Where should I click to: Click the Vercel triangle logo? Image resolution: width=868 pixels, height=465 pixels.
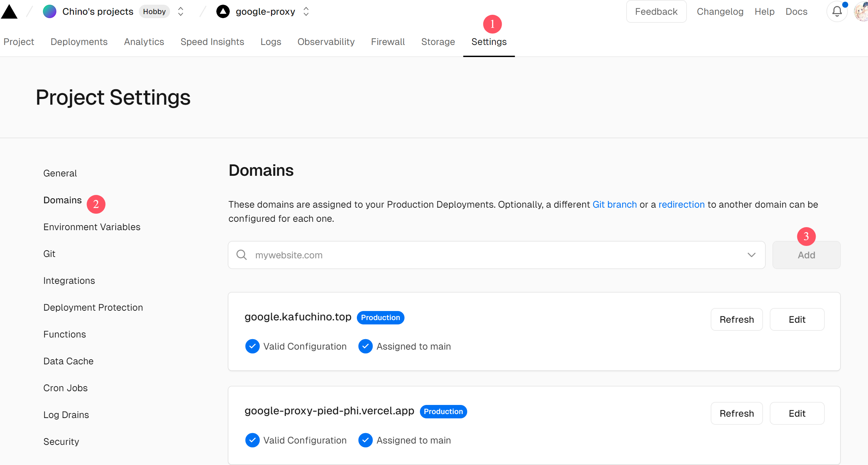coord(9,12)
